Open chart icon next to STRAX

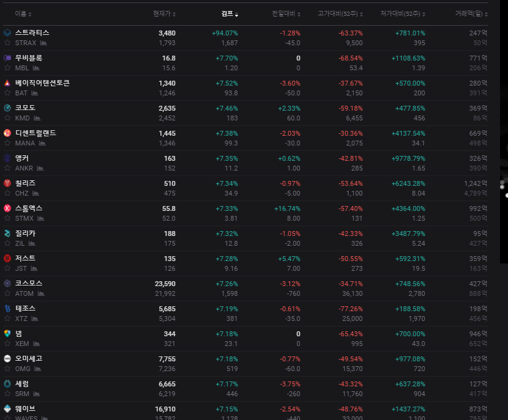coord(43,43)
